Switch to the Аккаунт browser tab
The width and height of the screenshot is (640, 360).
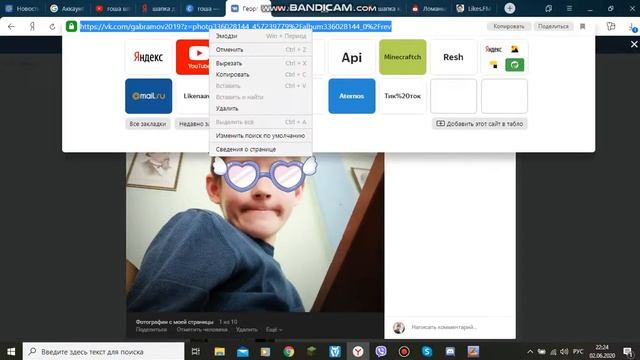click(x=66, y=8)
